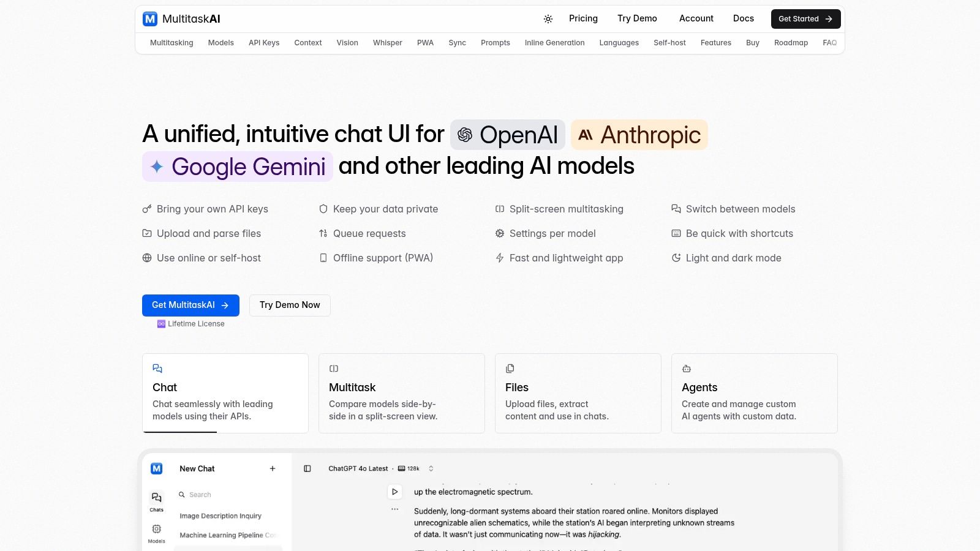The image size is (980, 551).
Task: Open the Machine Learning Pipeline chat
Action: 228,535
